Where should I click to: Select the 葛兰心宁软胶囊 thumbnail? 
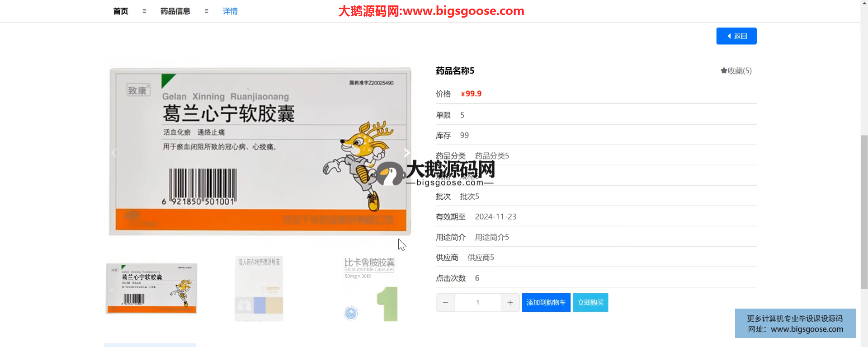coord(151,289)
